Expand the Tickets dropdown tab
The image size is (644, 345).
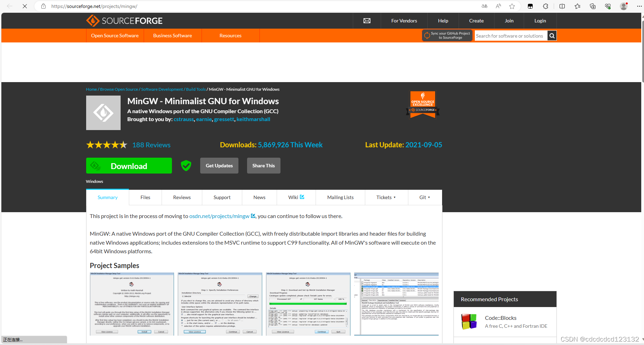click(x=386, y=197)
